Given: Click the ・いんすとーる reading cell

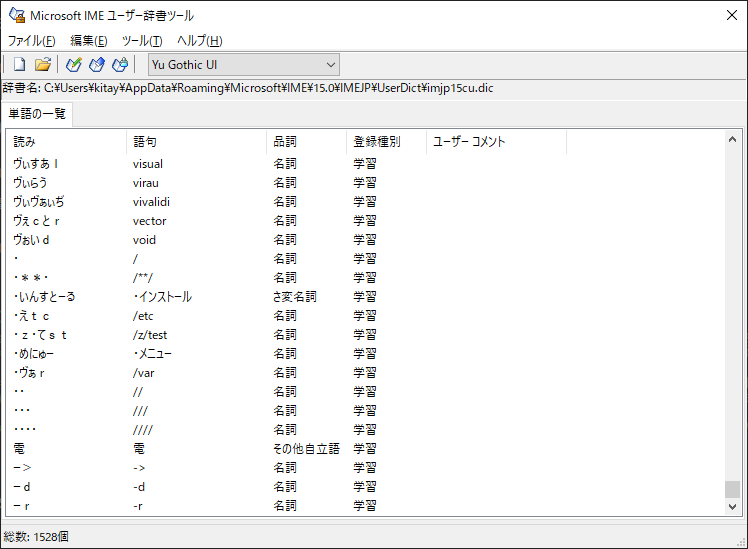Looking at the screenshot, I should (44, 297).
